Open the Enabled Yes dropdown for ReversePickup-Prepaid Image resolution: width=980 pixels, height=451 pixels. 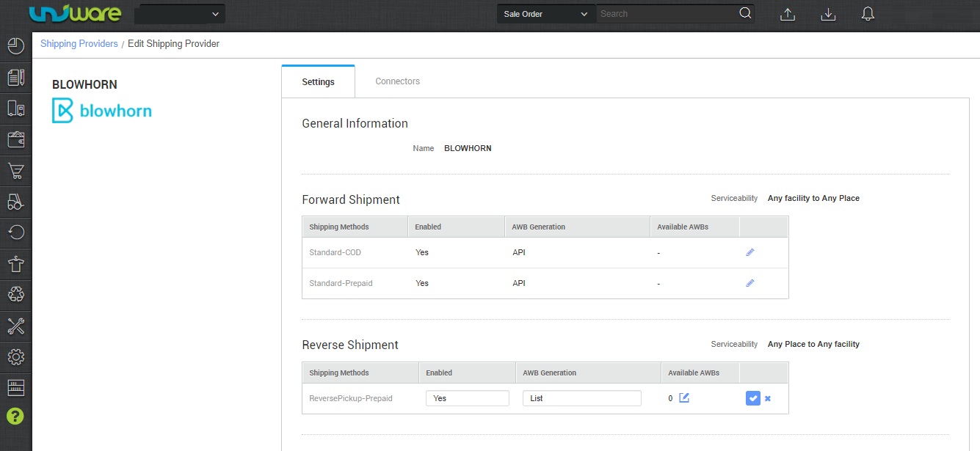click(467, 398)
